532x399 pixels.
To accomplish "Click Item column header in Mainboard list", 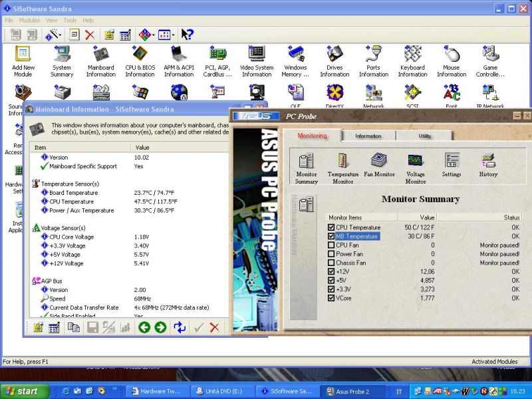I will (x=80, y=148).
